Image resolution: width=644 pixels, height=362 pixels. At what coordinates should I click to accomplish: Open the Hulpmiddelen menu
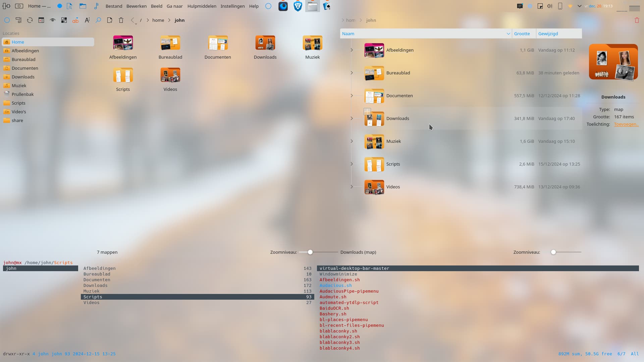202,6
